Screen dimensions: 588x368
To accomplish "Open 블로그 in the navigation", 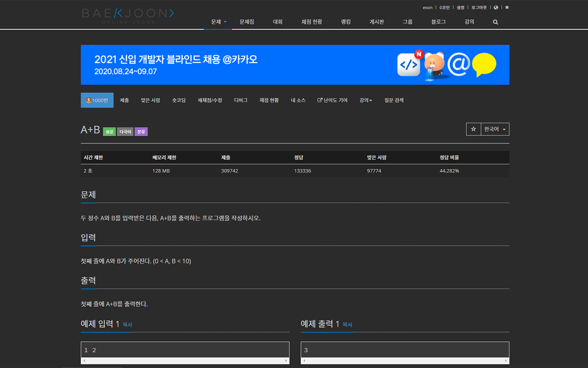I will point(438,22).
